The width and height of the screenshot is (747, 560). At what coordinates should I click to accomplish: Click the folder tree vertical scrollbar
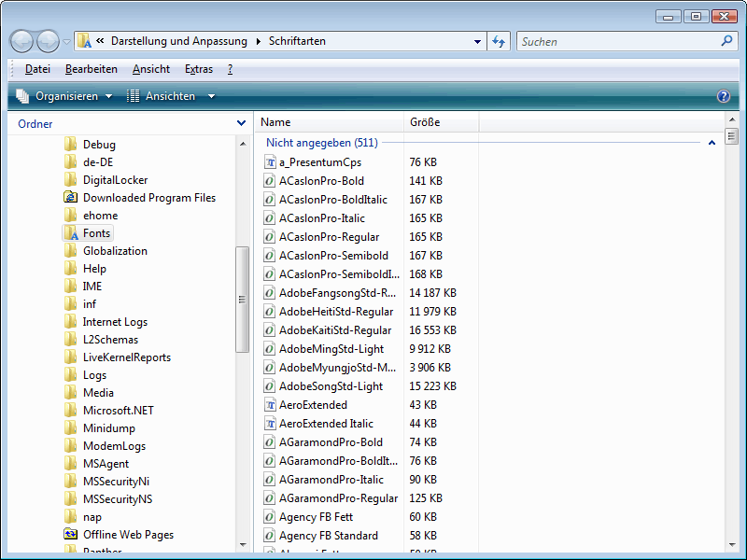[242, 299]
